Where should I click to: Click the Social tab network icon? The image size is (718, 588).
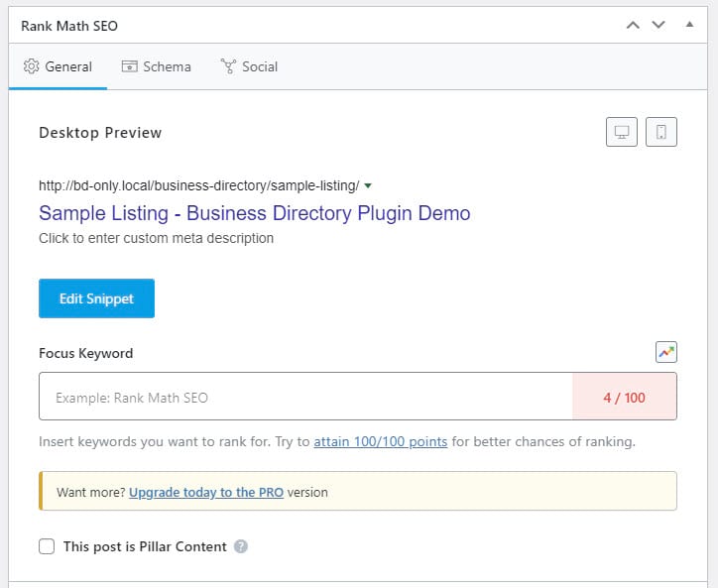pyautogui.click(x=228, y=66)
